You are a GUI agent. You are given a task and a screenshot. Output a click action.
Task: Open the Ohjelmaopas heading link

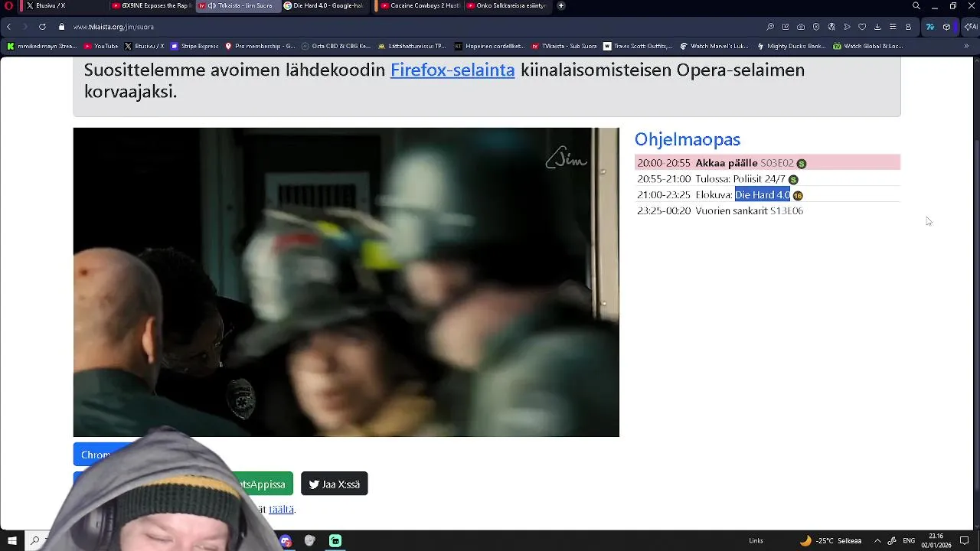coord(688,139)
